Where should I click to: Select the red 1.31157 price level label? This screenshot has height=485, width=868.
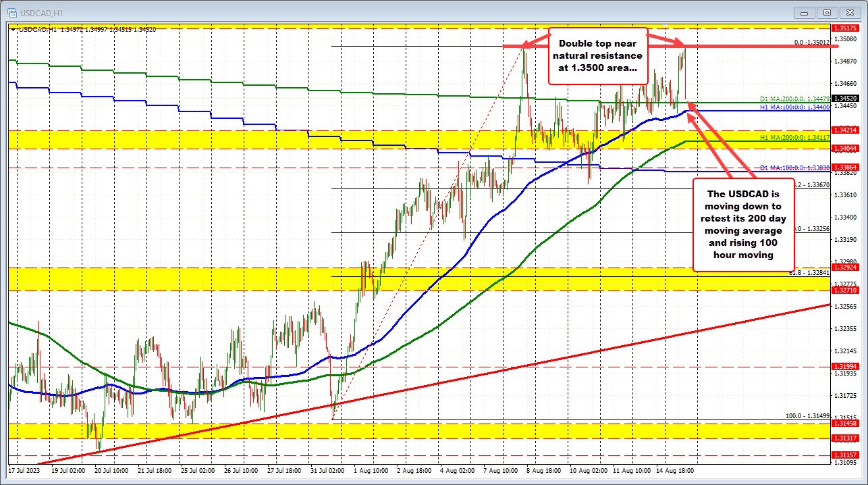tap(846, 455)
